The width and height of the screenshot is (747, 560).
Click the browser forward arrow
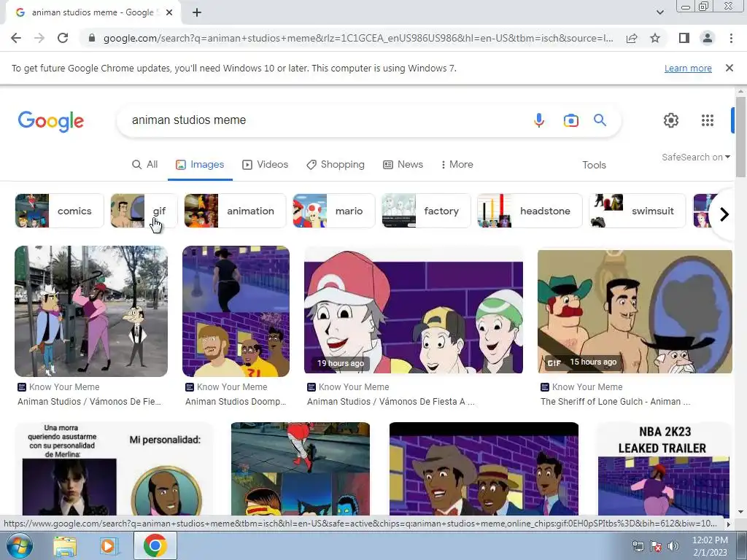tap(39, 38)
